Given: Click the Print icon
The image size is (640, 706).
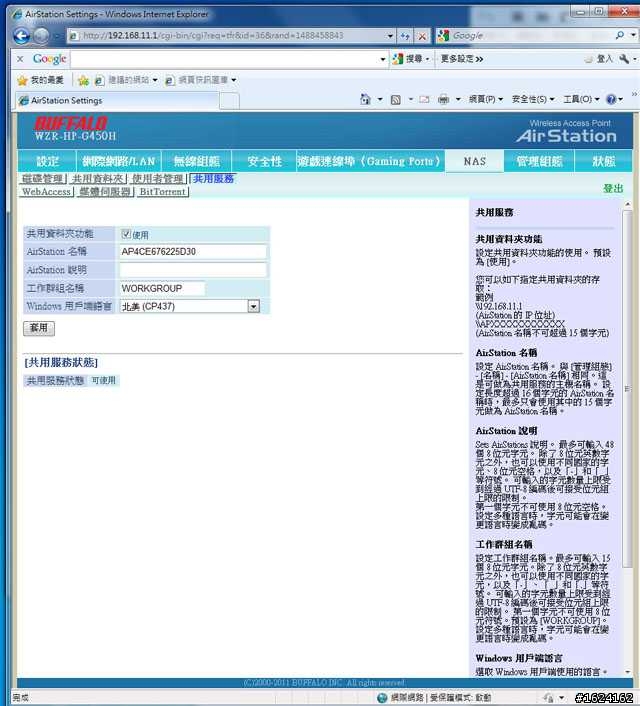Looking at the screenshot, I should point(444,100).
